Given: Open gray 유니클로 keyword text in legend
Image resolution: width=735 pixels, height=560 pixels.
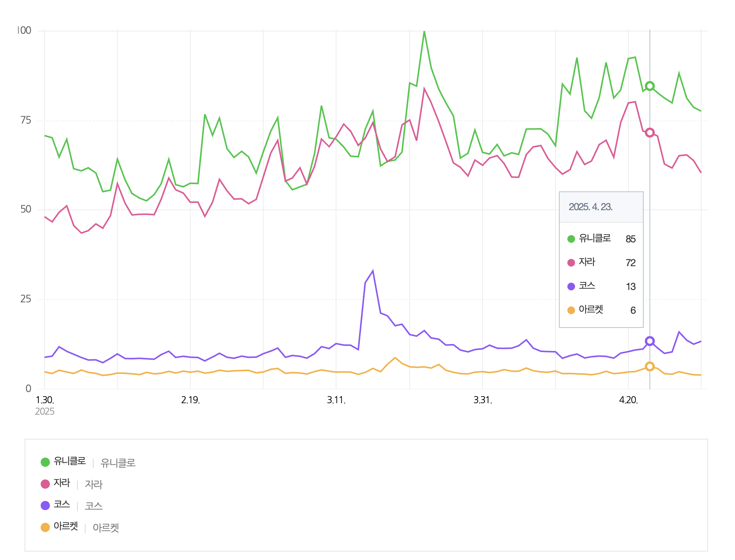Looking at the screenshot, I should [x=118, y=463].
